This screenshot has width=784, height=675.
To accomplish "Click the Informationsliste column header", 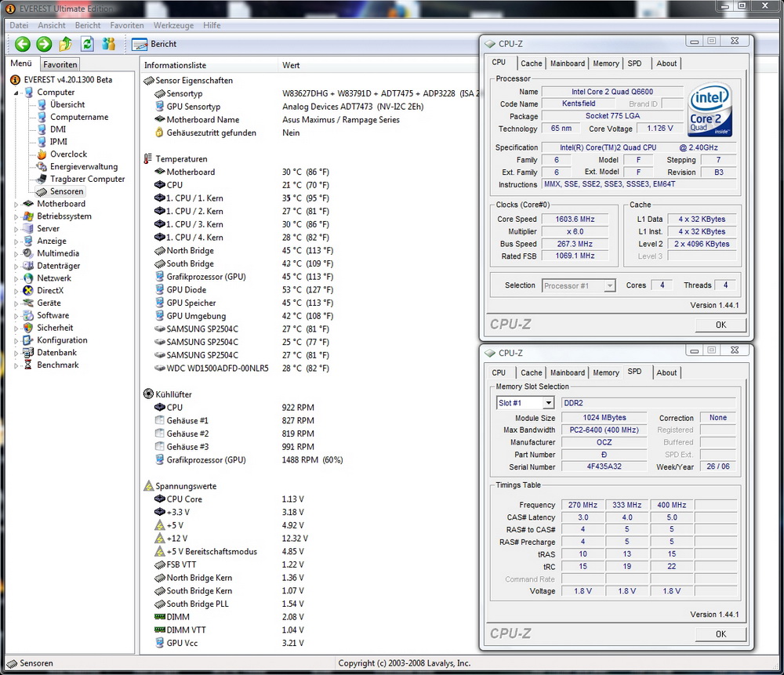I will pyautogui.click(x=209, y=65).
